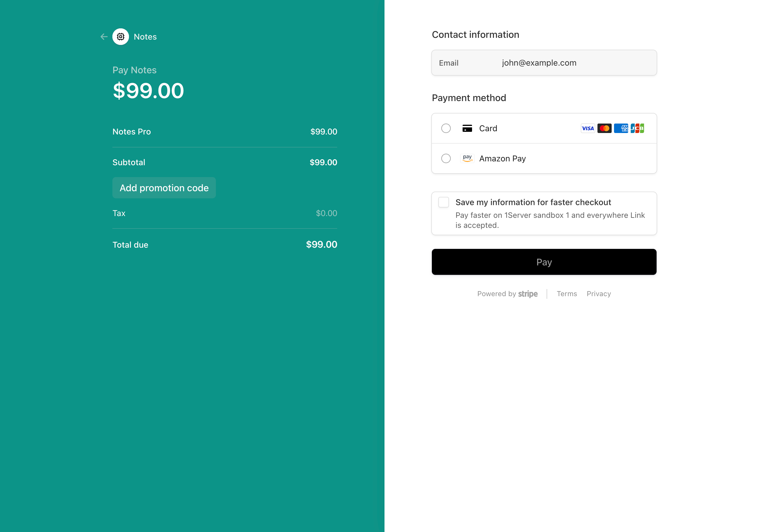Viewport: 769px width, 532px height.
Task: Click the Tax amount $0.00
Action: click(x=327, y=213)
